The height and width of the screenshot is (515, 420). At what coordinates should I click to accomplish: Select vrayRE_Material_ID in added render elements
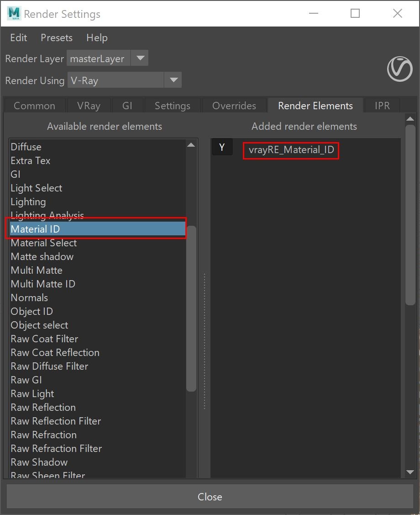[x=291, y=150]
